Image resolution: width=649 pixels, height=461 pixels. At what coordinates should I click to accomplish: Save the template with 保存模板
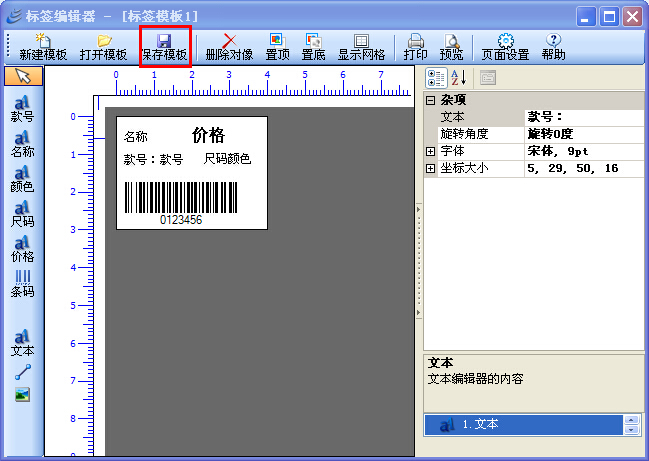click(x=164, y=47)
